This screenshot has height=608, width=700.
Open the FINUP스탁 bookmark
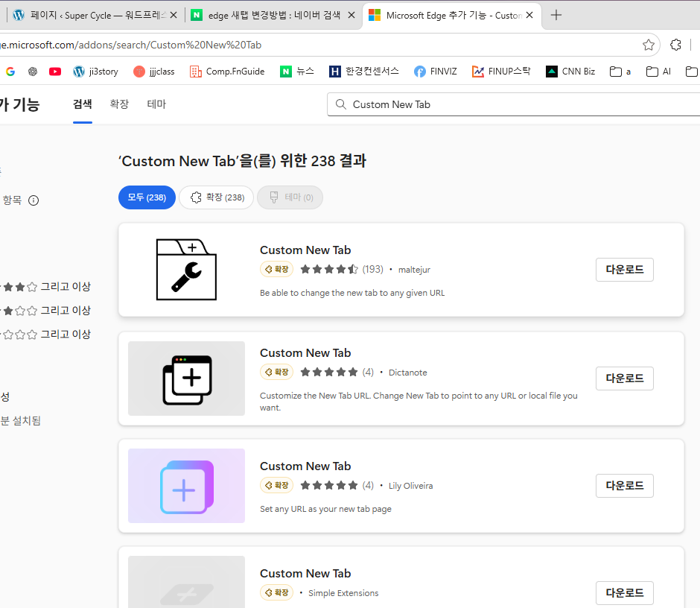click(x=501, y=72)
